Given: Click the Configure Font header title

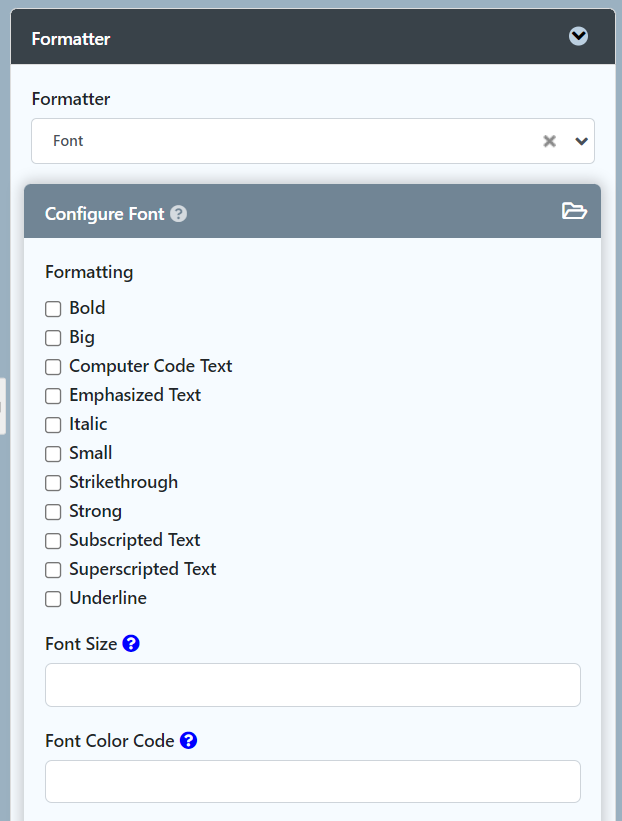Looking at the screenshot, I should pyautogui.click(x=104, y=214).
